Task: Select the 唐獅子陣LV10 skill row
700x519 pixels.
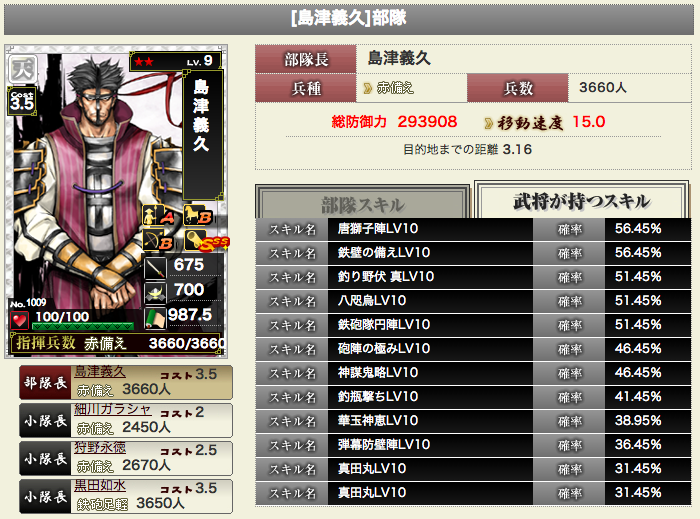Action: [473, 229]
